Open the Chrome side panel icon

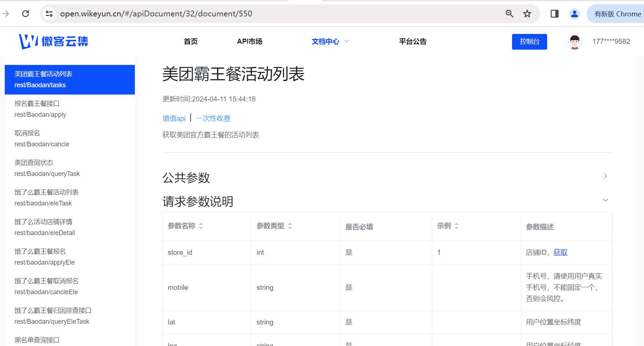coord(554,14)
